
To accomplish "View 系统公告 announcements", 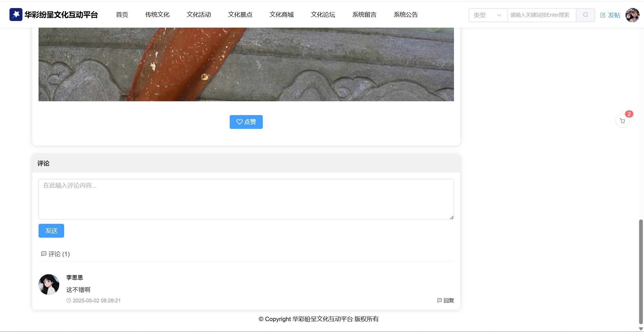I will tap(406, 14).
